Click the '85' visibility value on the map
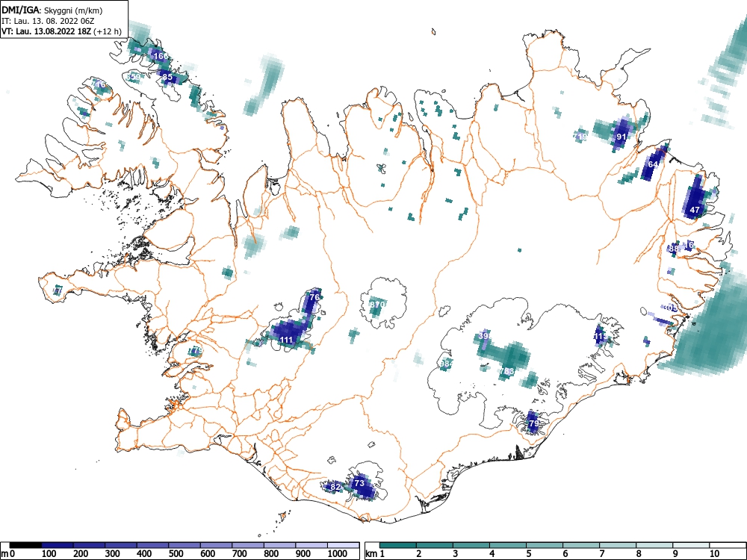Viewport: 747px width, 560px height. [x=167, y=77]
